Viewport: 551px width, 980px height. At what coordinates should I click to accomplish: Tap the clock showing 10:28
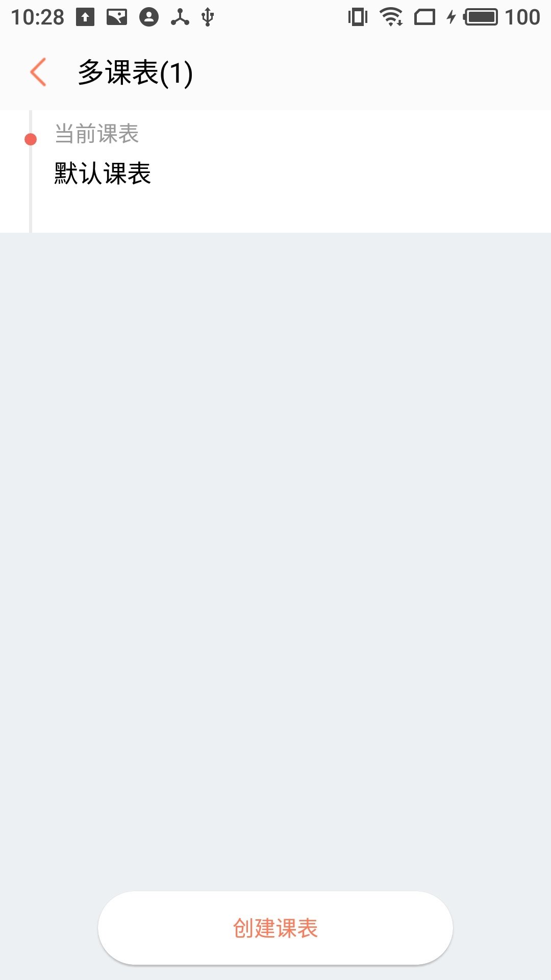coord(38,17)
